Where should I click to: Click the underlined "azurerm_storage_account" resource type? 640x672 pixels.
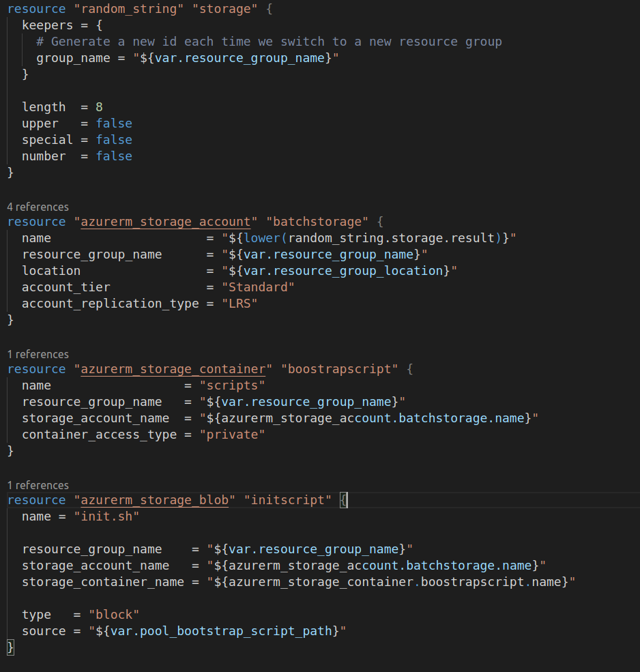(166, 222)
